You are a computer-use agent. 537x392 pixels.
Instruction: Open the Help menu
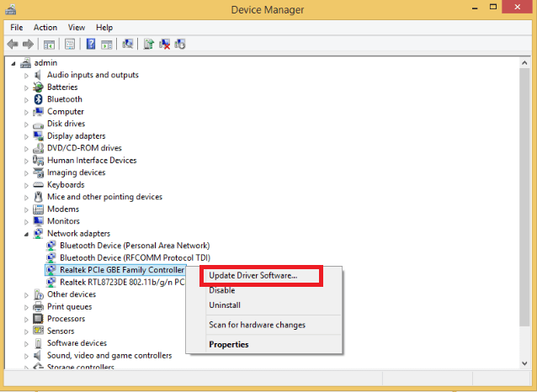[x=104, y=28]
